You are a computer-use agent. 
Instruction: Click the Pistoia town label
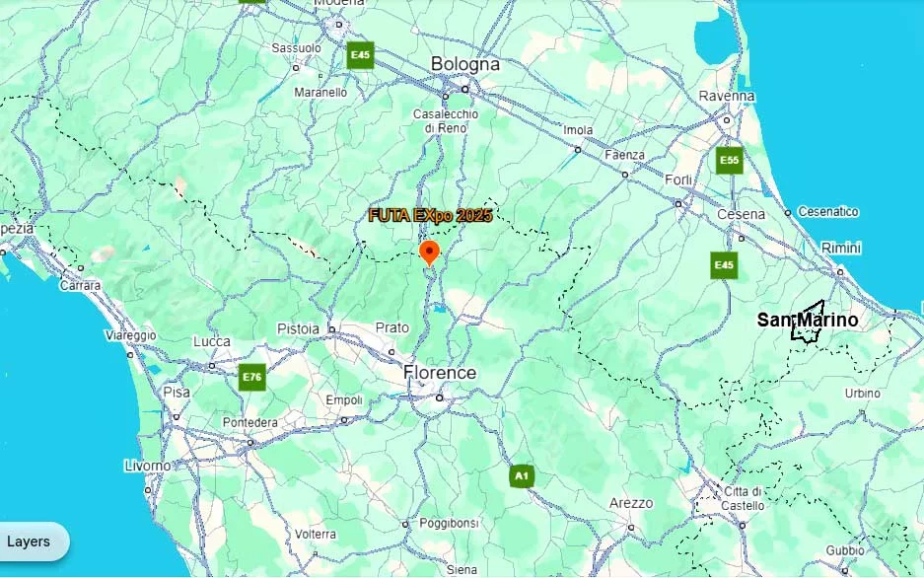click(298, 328)
